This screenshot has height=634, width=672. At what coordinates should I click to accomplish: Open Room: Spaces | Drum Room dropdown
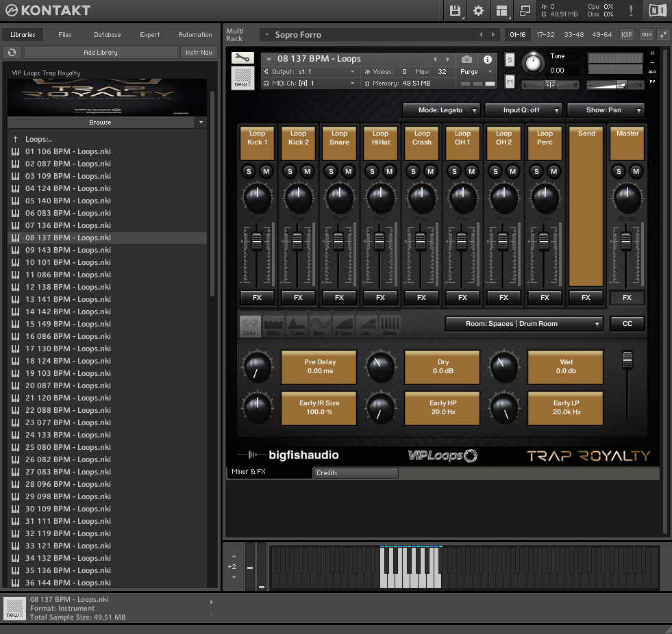point(524,324)
